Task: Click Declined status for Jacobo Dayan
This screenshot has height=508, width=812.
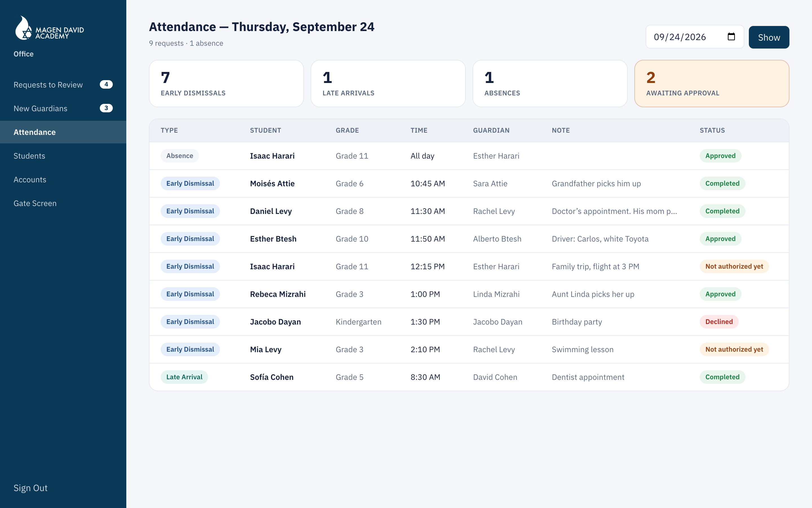Action: coord(719,321)
